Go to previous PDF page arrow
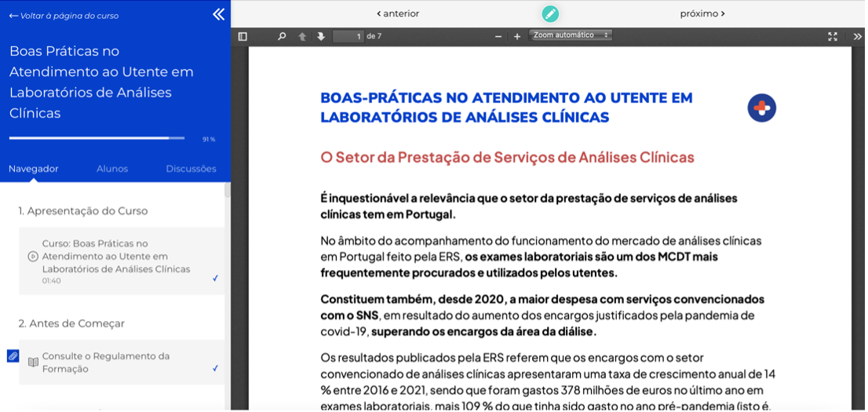The height and width of the screenshot is (412, 868). click(302, 36)
